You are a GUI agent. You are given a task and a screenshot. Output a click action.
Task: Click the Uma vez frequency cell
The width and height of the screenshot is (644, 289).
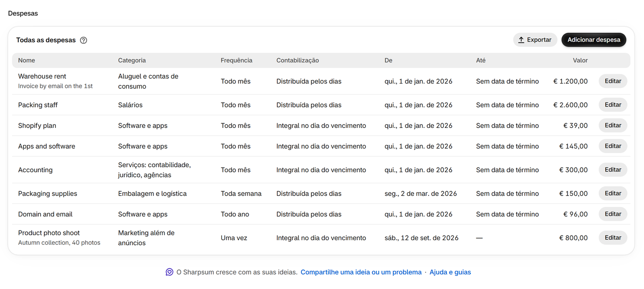coord(234,238)
